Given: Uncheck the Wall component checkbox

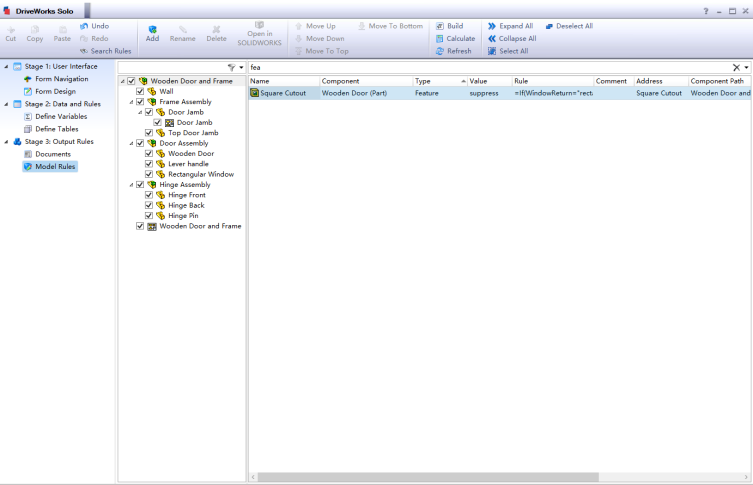Looking at the screenshot, I should coord(140,91).
